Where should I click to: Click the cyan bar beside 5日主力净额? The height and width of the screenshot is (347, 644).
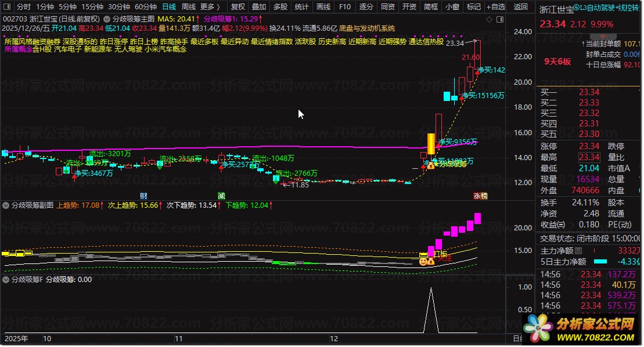click(x=600, y=262)
